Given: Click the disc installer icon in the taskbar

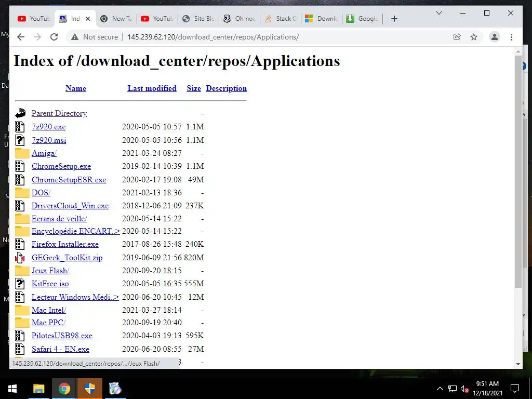Looking at the screenshot, I should [115, 389].
